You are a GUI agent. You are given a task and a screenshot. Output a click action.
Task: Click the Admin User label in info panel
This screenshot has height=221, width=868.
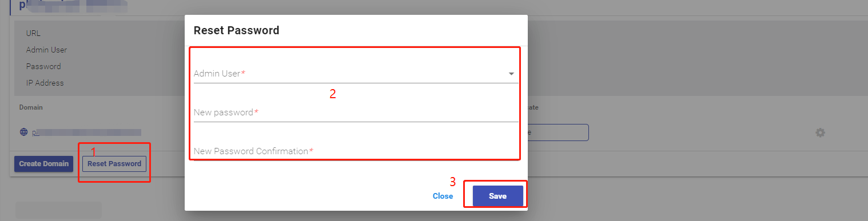[x=46, y=50]
